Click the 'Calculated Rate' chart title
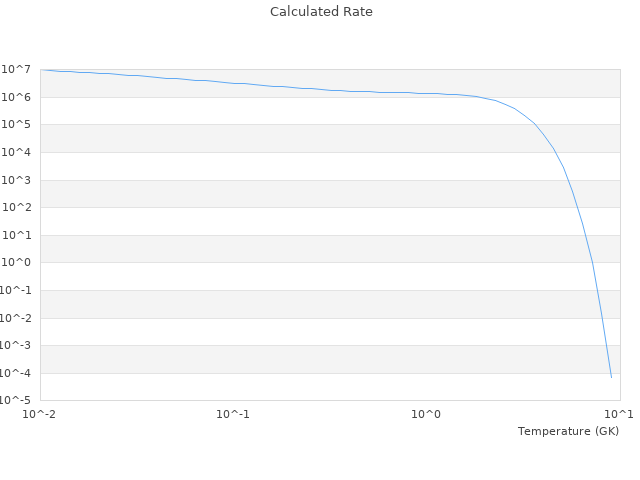The width and height of the screenshot is (640, 480). tap(320, 12)
